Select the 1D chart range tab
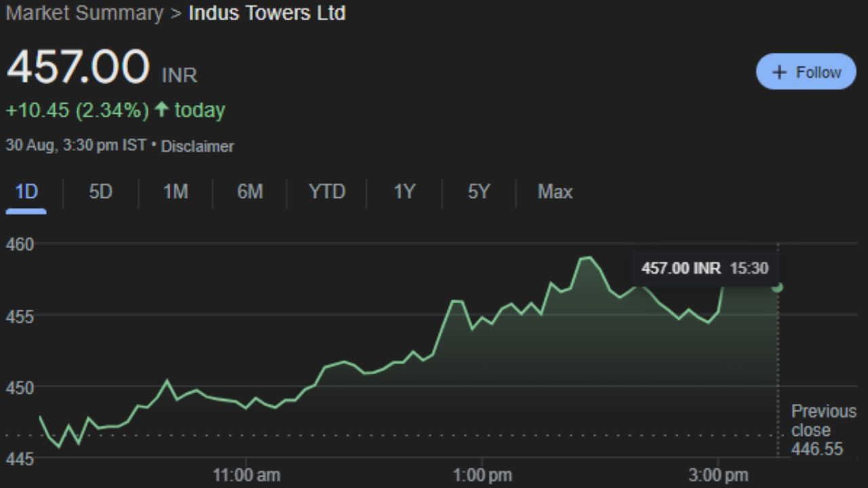Image resolution: width=868 pixels, height=488 pixels. tap(26, 192)
